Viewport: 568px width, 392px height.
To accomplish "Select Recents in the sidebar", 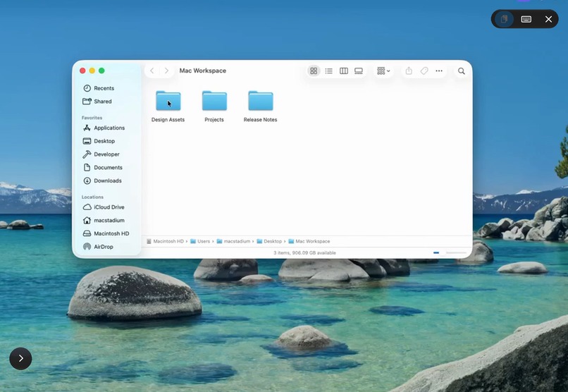I will [107, 88].
